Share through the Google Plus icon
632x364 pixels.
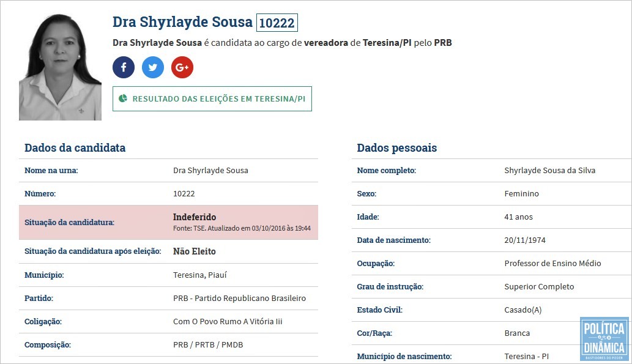[x=182, y=67]
